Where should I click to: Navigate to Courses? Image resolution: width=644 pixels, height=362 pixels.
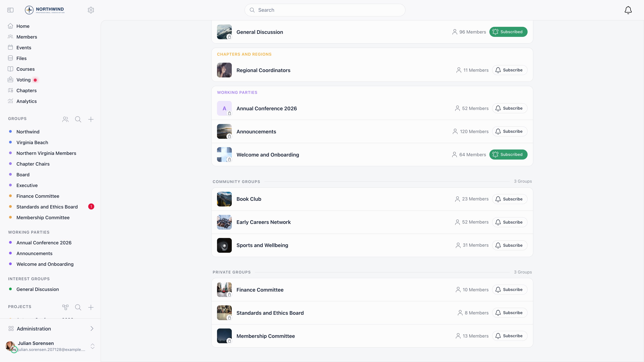pos(25,69)
